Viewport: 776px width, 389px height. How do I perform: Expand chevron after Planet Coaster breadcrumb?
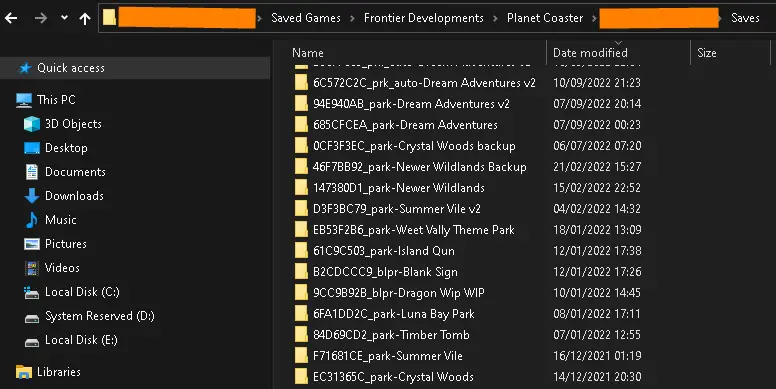click(594, 19)
